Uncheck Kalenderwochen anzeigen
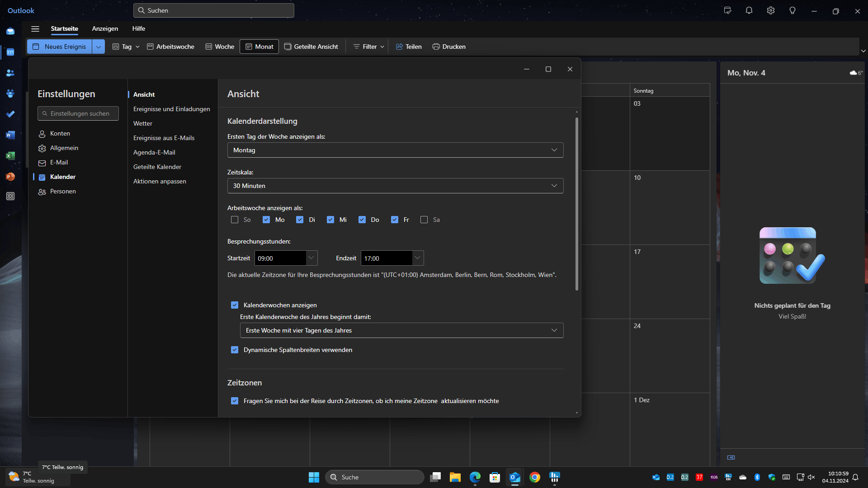Screen dimensions: 868x488 235,305
